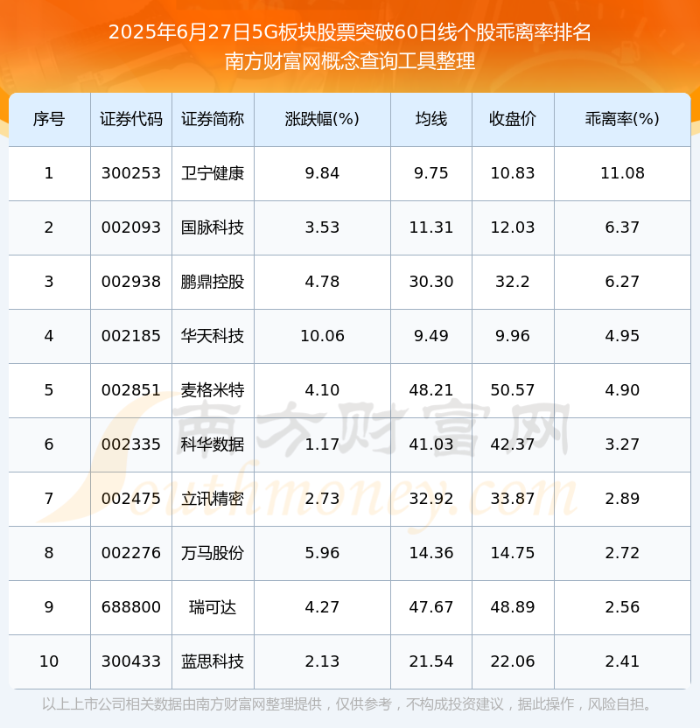Click the 乖离率(%) column header

622,119
